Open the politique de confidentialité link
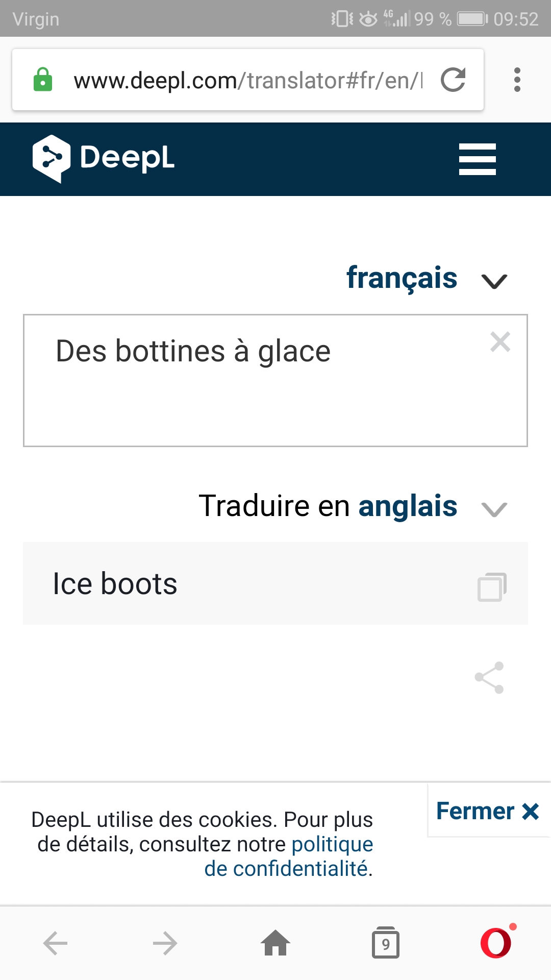The width and height of the screenshot is (551, 980). pyautogui.click(x=332, y=845)
